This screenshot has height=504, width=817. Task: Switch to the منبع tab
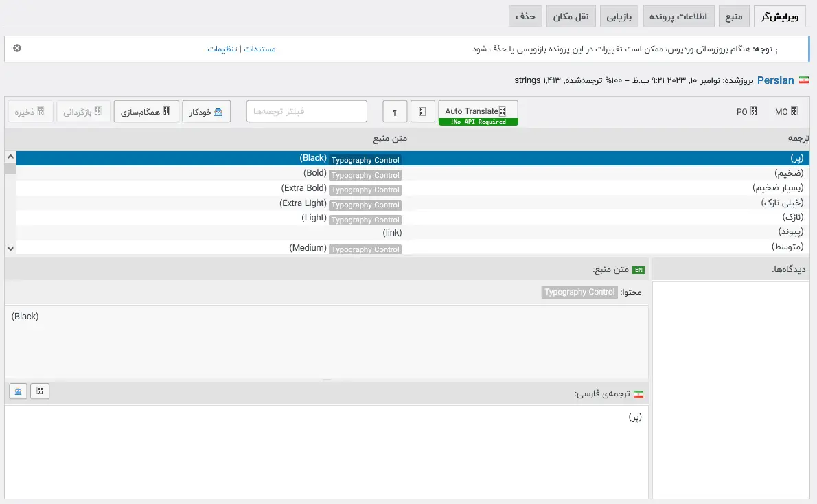[734, 16]
